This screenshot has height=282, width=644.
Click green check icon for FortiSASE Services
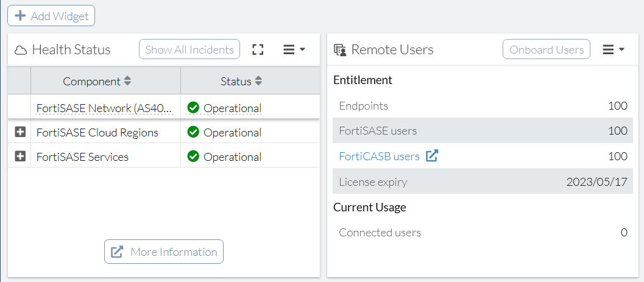pyautogui.click(x=193, y=157)
